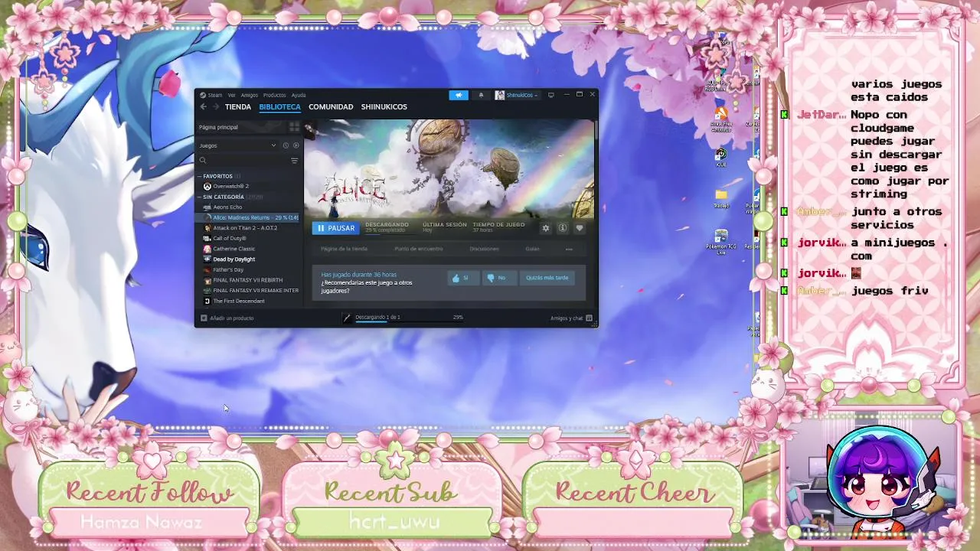The width and height of the screenshot is (980, 551).
Task: Open the Pokémon TCG Live desktop shortcut
Action: (720, 242)
